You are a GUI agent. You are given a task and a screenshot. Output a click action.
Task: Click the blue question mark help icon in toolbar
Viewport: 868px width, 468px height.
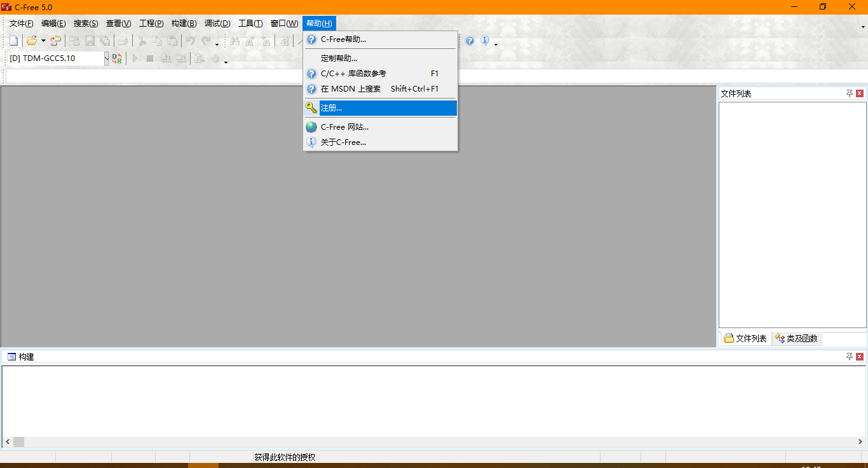[x=470, y=41]
